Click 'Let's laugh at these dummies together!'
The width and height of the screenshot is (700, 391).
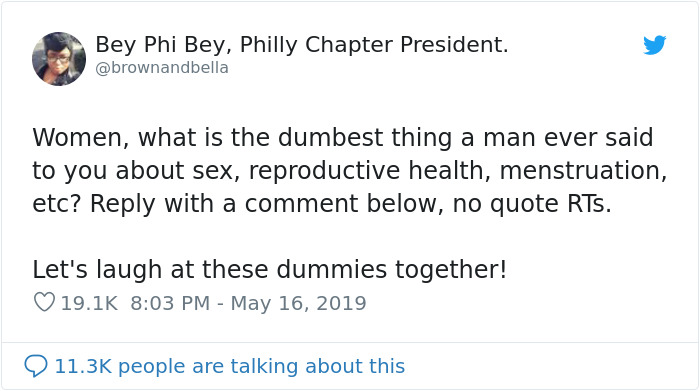[270, 270]
